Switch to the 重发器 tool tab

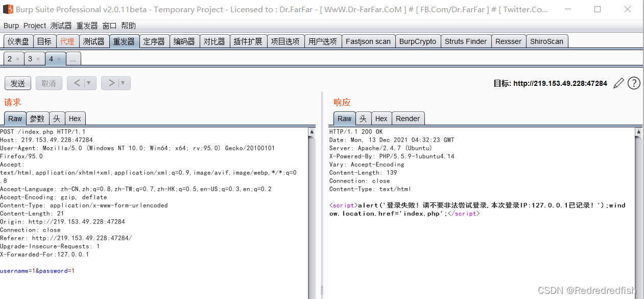[x=124, y=41]
